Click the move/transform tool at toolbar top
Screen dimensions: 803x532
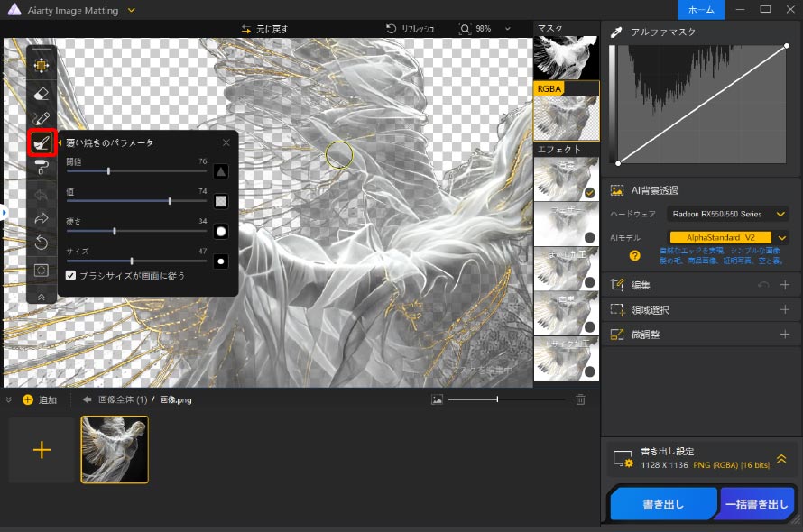(42, 65)
